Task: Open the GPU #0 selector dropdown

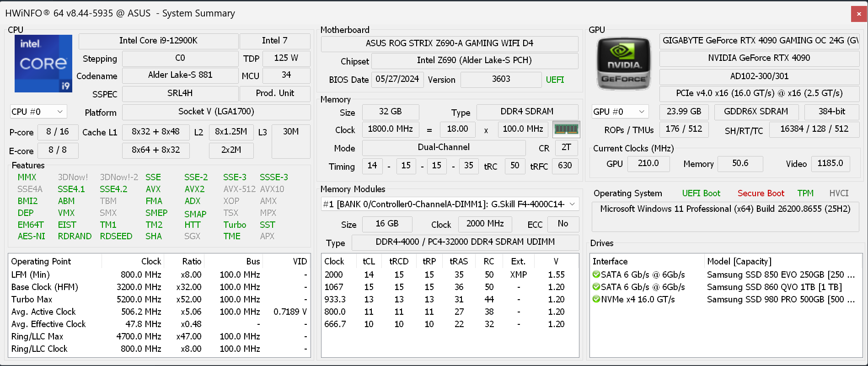Action: pyautogui.click(x=620, y=112)
